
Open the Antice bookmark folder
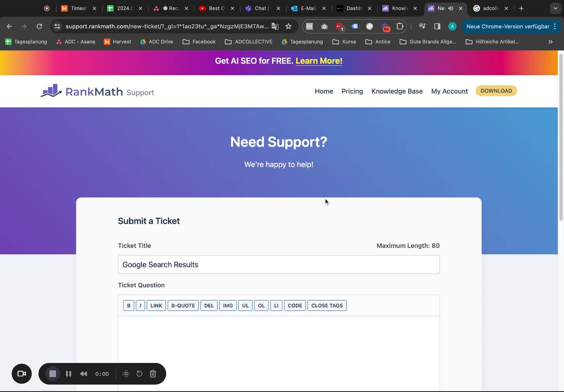(x=378, y=42)
